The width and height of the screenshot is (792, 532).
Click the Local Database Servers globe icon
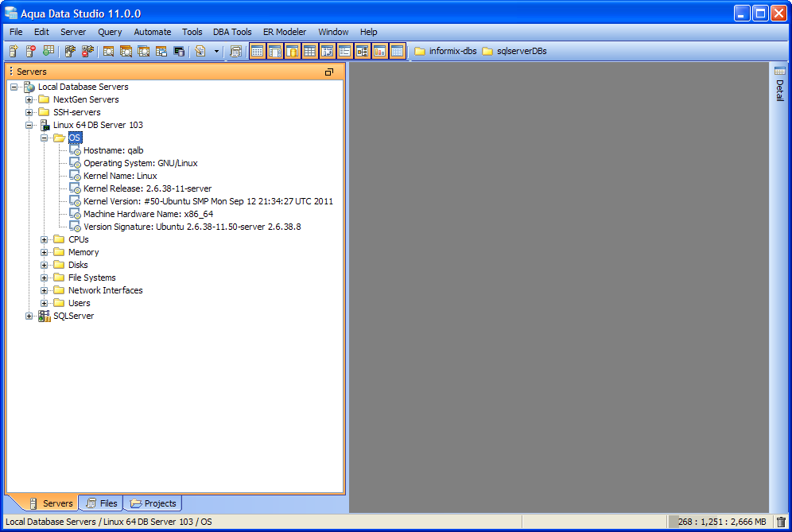pos(29,87)
